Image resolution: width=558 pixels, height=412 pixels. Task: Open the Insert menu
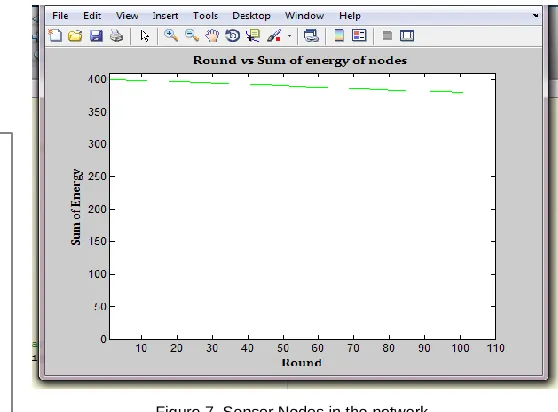(x=165, y=16)
